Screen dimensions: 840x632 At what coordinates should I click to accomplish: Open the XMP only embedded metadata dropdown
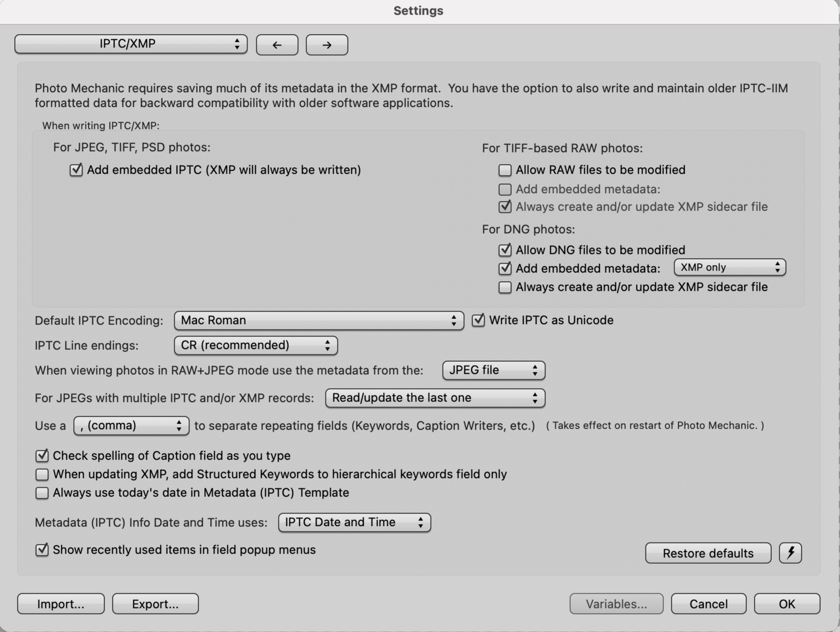point(730,267)
